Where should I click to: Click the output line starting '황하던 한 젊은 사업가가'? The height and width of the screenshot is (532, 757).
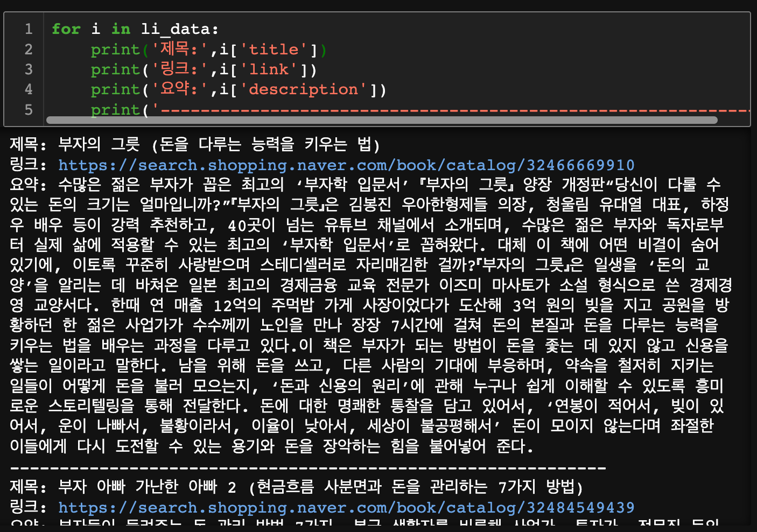[x=364, y=325]
